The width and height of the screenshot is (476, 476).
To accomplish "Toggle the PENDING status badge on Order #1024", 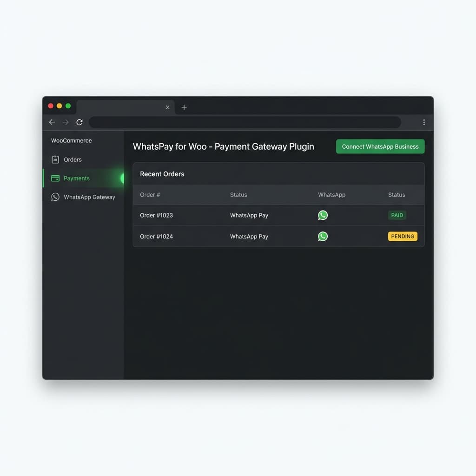I will click(403, 236).
